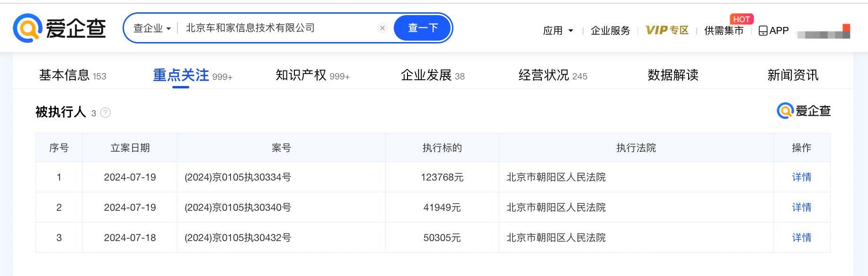The image size is (868, 276).
Task: Go to the VIP专区 section
Action: pos(667,30)
